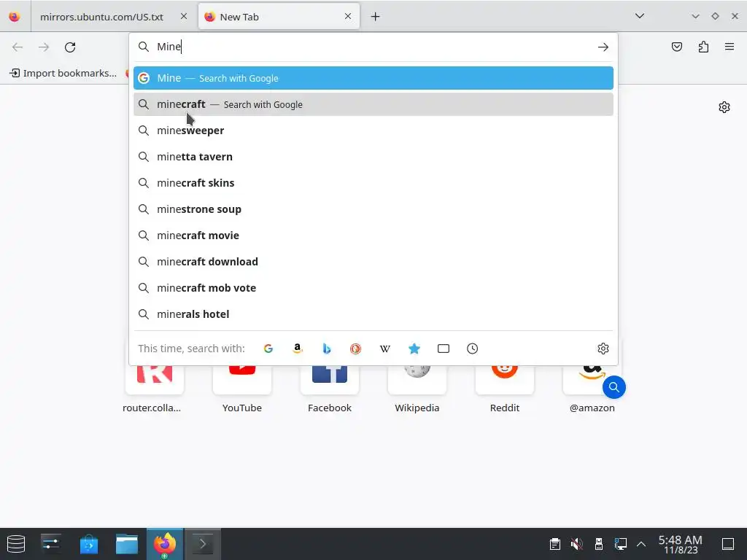Viewport: 747px width, 560px height.
Task: Open the Facebook shortcut tile
Action: [330, 380]
